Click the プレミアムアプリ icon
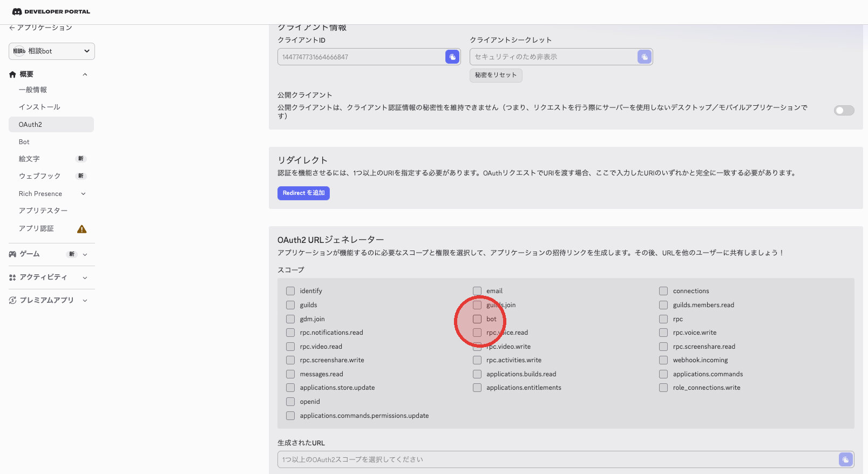Image resolution: width=868 pixels, height=474 pixels. click(x=12, y=300)
